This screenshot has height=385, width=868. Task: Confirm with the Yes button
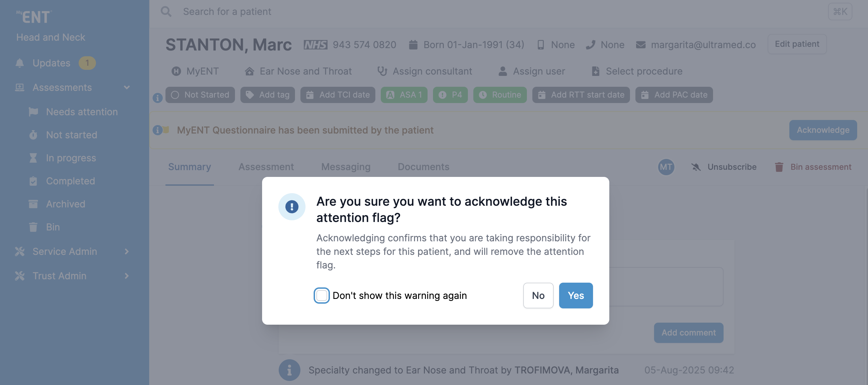pyautogui.click(x=576, y=296)
